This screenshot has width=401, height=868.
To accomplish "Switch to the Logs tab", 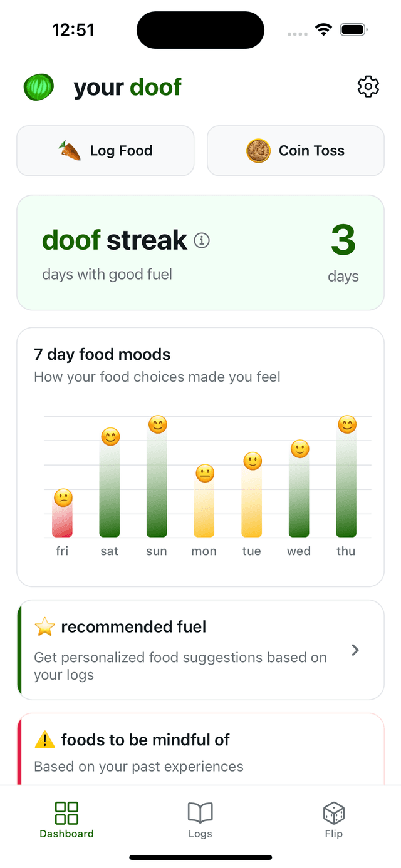I will click(x=200, y=820).
